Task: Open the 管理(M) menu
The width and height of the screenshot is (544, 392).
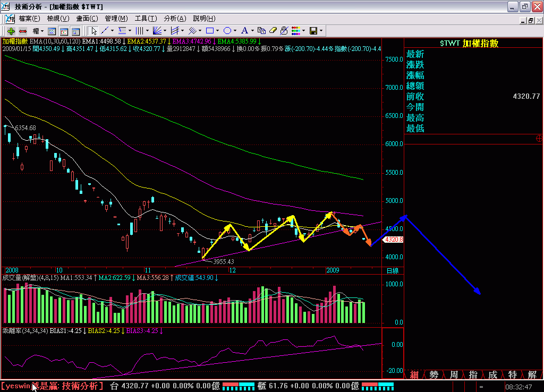Action: pyautogui.click(x=116, y=19)
